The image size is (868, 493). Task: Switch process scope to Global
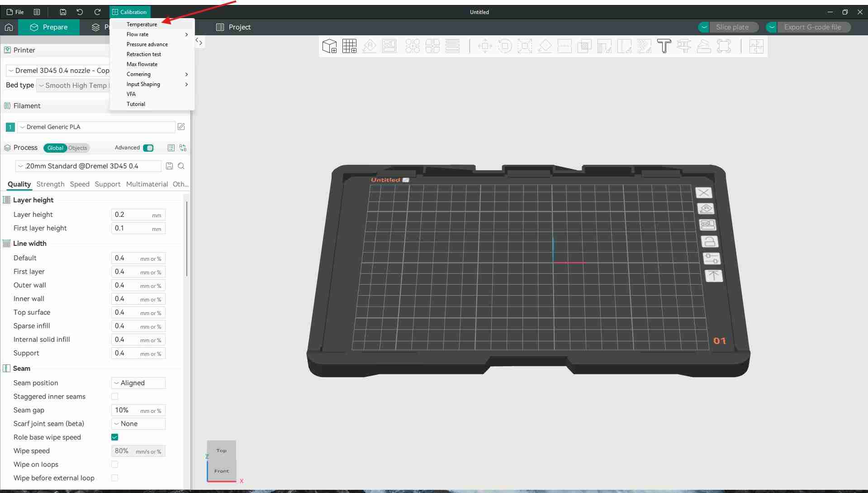(55, 148)
